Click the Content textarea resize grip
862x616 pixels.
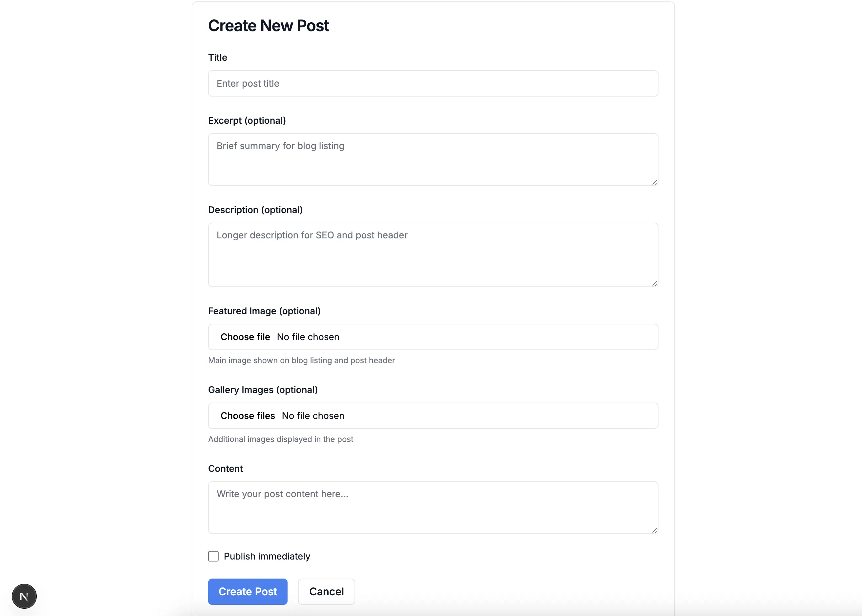click(x=655, y=530)
